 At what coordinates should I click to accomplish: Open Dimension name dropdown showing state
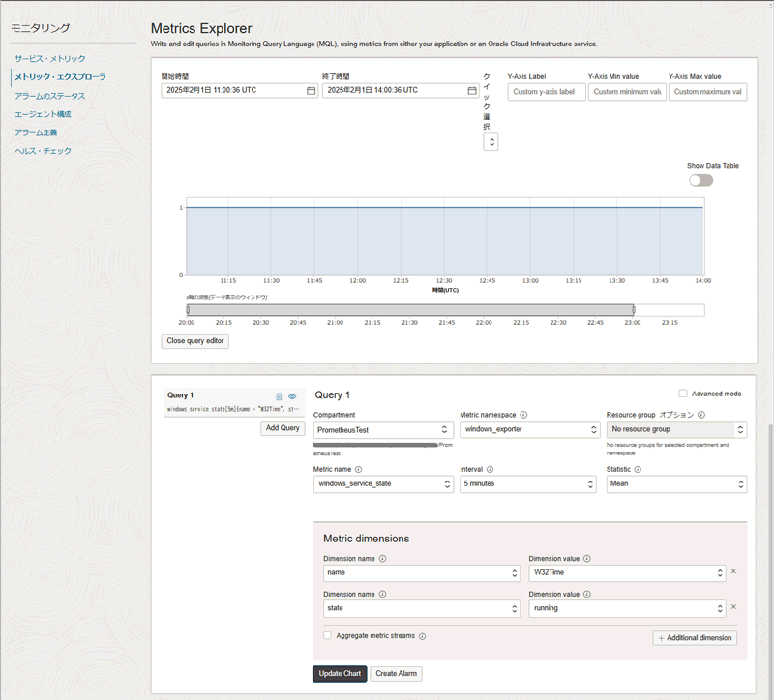click(x=422, y=608)
